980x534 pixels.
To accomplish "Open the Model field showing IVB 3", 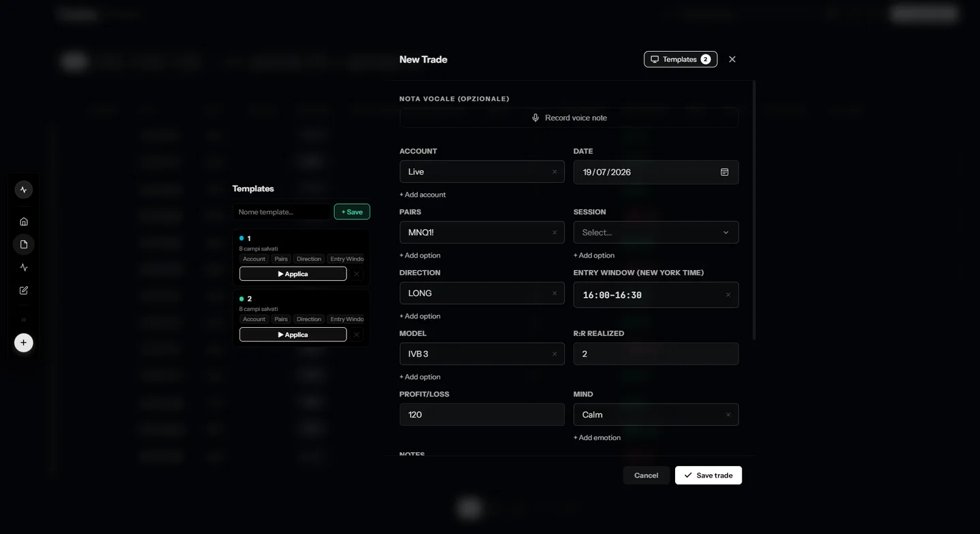I will point(482,354).
